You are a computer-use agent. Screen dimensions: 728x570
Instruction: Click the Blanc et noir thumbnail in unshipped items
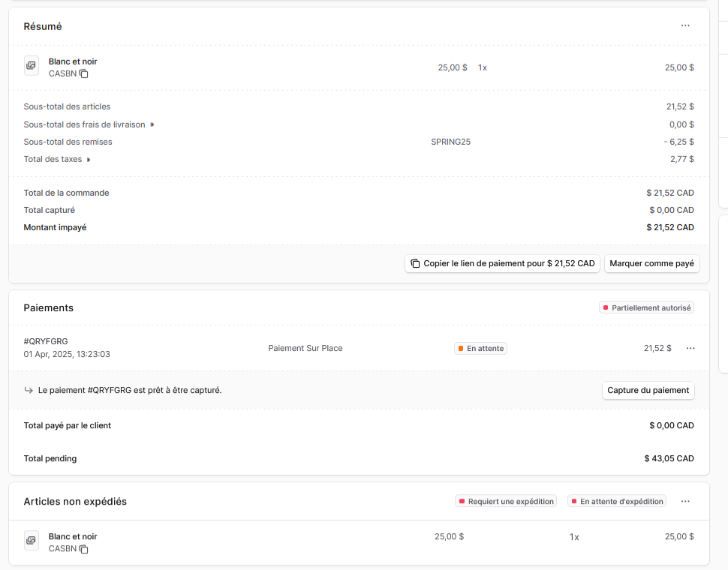click(x=32, y=540)
